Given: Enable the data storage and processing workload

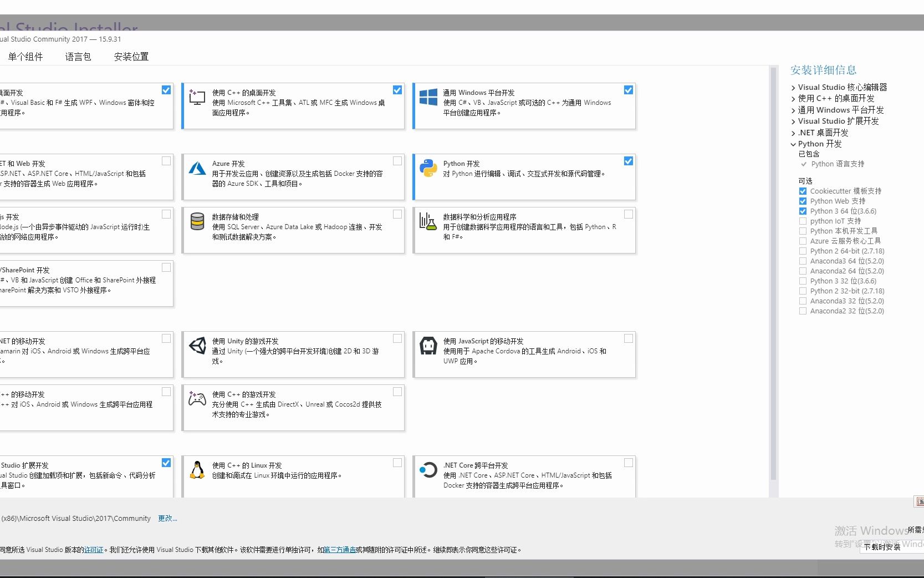Looking at the screenshot, I should point(397,214).
